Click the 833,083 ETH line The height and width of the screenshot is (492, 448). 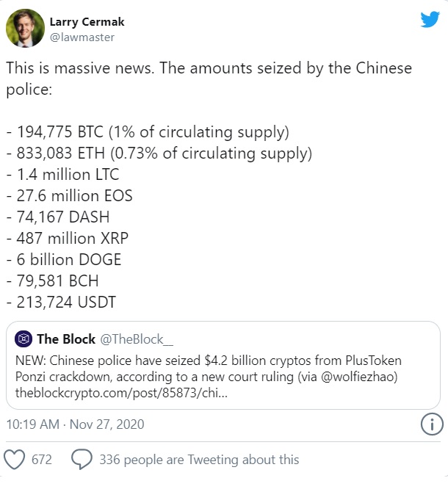coord(159,153)
